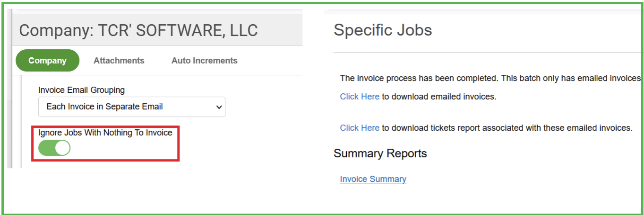Click the 'to download emailed invoices.' text
The image size is (644, 215).
[439, 97]
